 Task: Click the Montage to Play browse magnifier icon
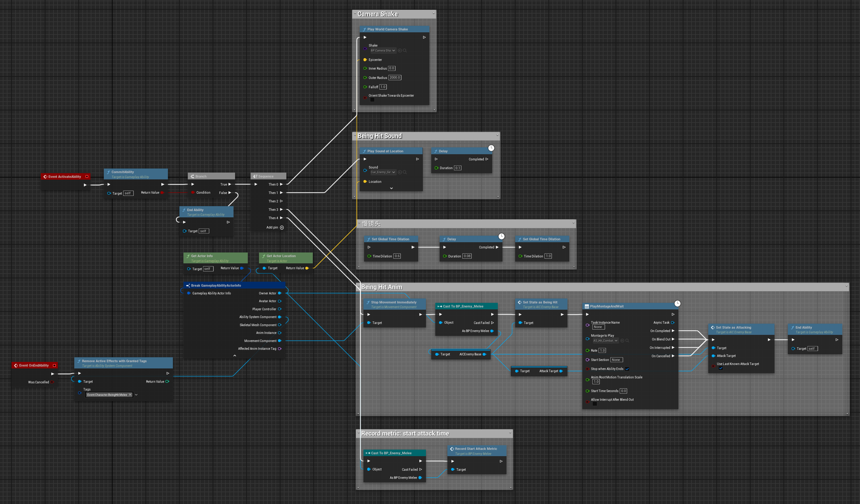tap(627, 341)
